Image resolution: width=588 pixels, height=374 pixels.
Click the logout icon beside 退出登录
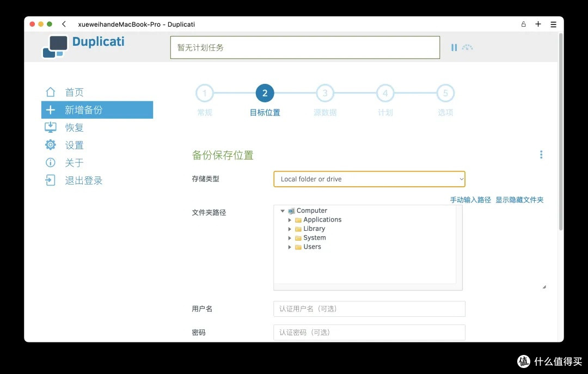tap(50, 180)
